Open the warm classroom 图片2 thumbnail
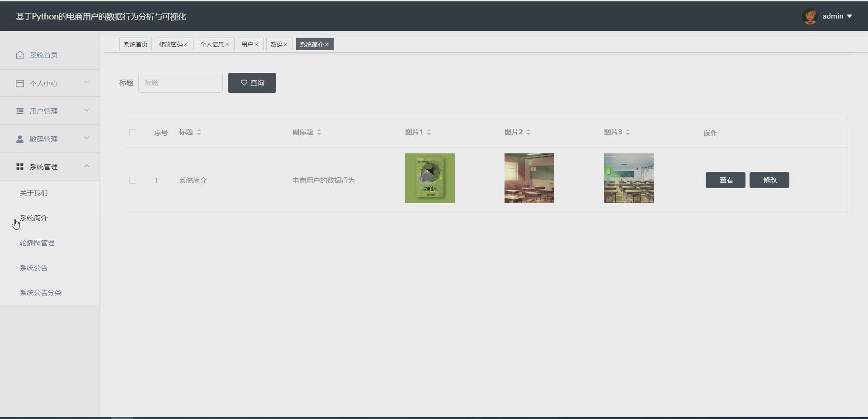Screen dimensions: 868x419 pyautogui.click(x=529, y=178)
